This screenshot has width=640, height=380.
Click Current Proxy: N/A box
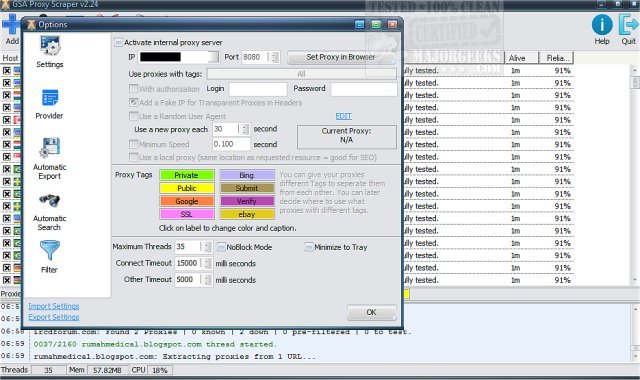[x=347, y=136]
